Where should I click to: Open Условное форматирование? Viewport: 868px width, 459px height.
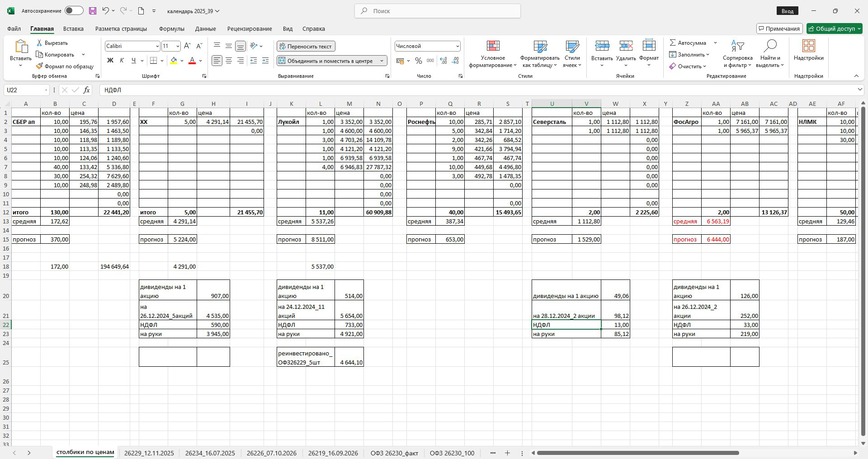point(493,54)
